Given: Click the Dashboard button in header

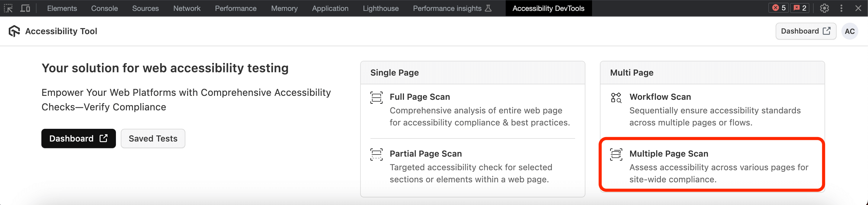Looking at the screenshot, I should click(805, 31).
